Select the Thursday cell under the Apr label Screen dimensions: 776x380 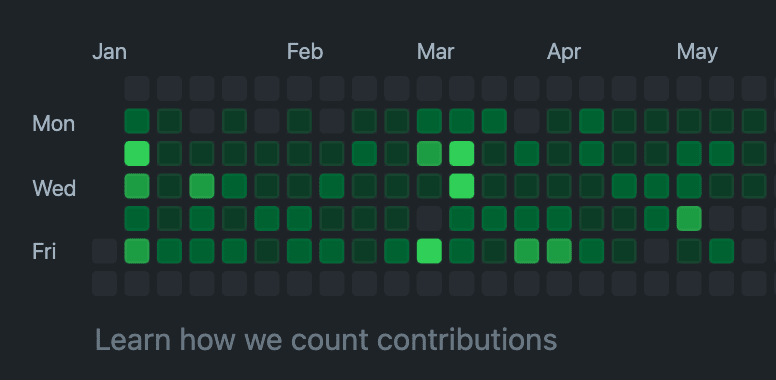click(559, 218)
